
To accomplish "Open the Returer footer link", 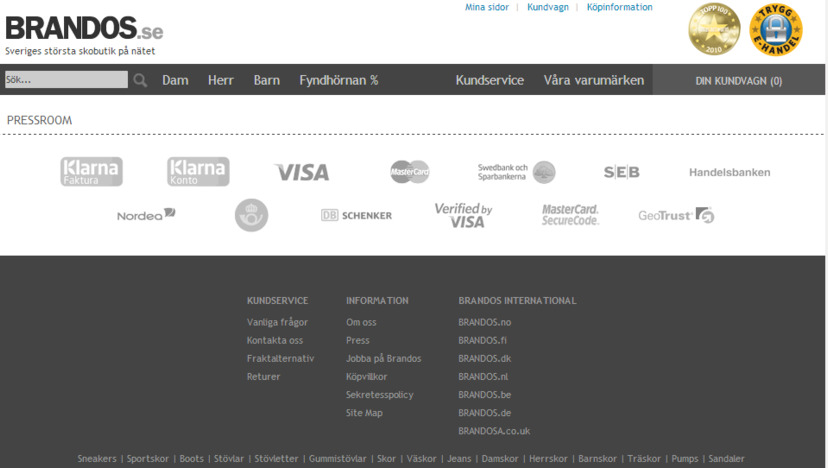I will pyautogui.click(x=264, y=377).
